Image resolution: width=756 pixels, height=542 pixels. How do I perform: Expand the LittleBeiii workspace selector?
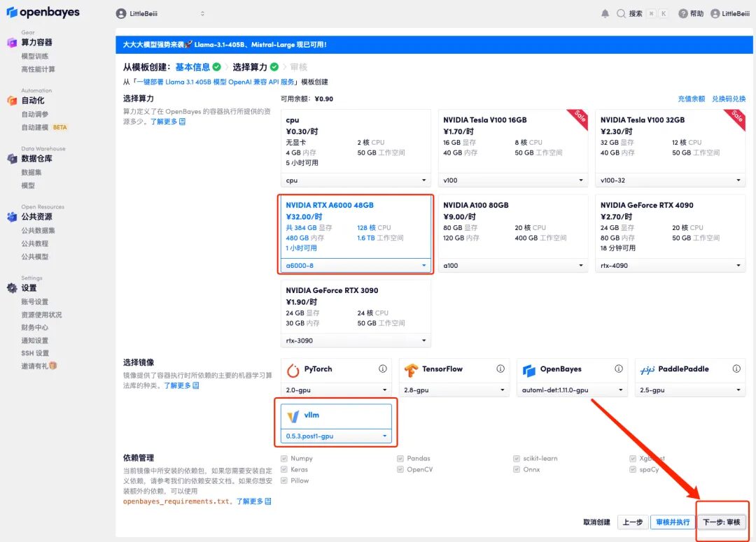pos(161,13)
